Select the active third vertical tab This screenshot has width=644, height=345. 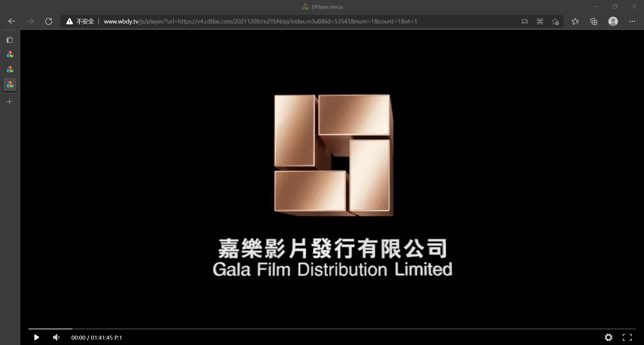coord(10,85)
